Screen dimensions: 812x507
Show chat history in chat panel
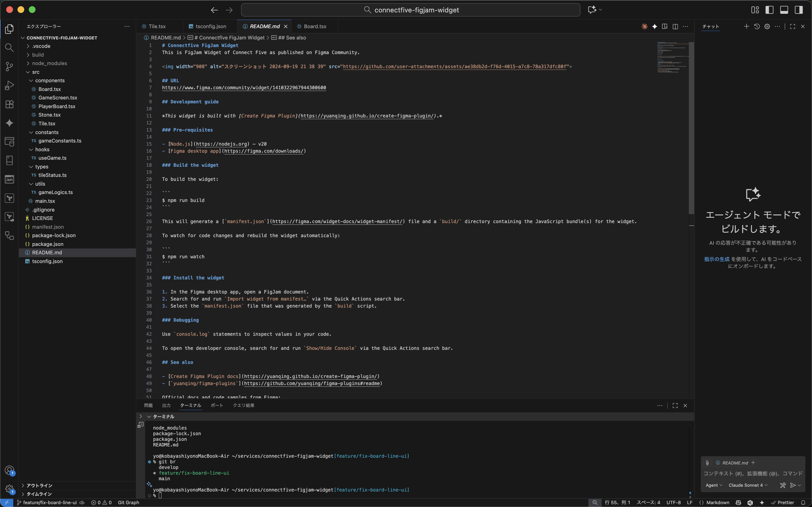click(757, 26)
